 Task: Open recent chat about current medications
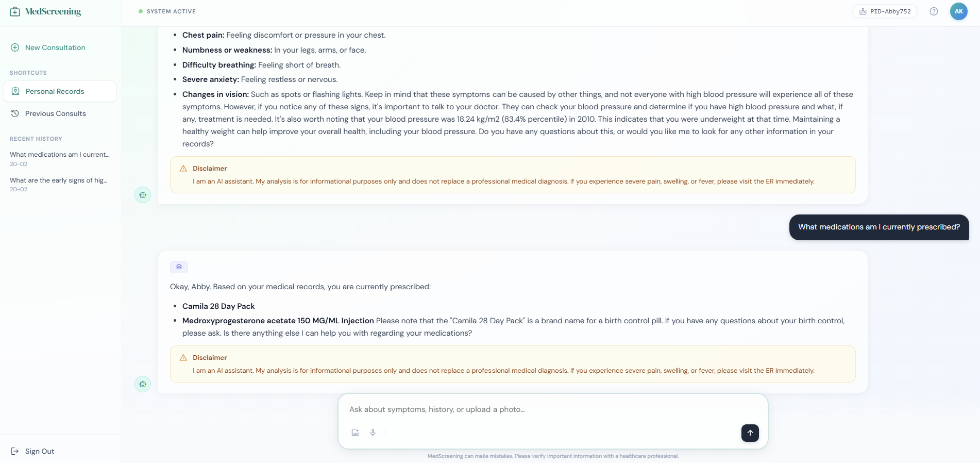pyautogui.click(x=60, y=159)
